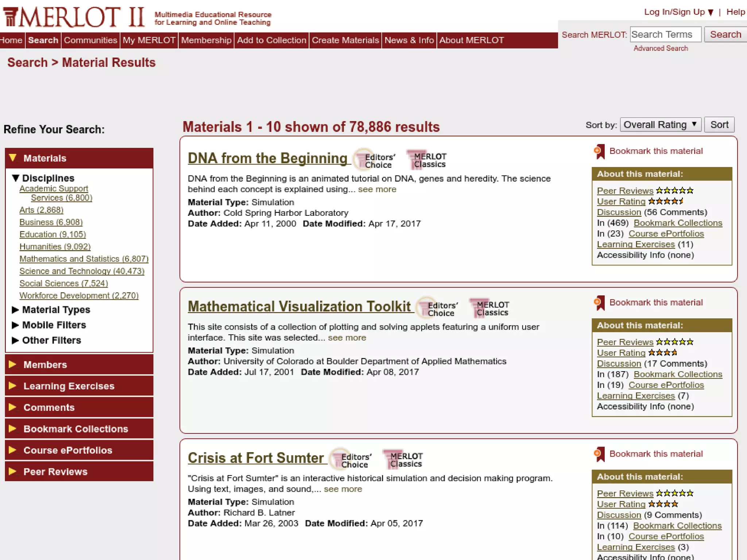Expand the Learning Exercises sidebar panel
Image resolution: width=747 pixels, height=560 pixels.
click(69, 386)
